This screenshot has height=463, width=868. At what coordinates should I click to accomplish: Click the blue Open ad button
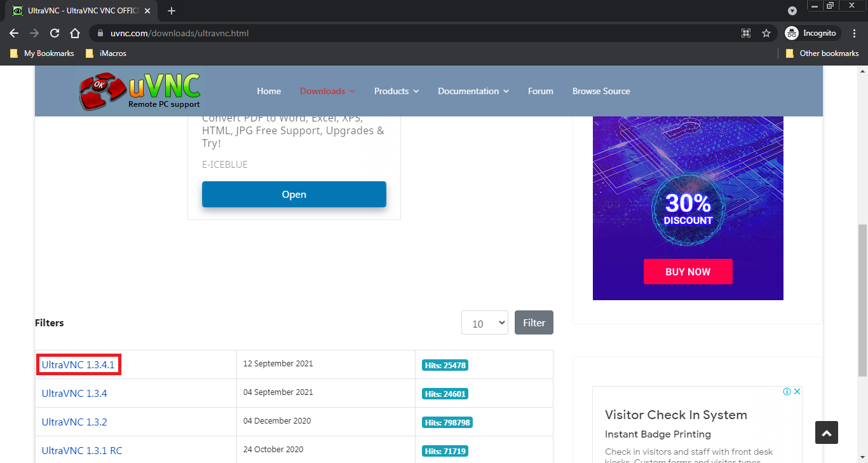coord(294,194)
